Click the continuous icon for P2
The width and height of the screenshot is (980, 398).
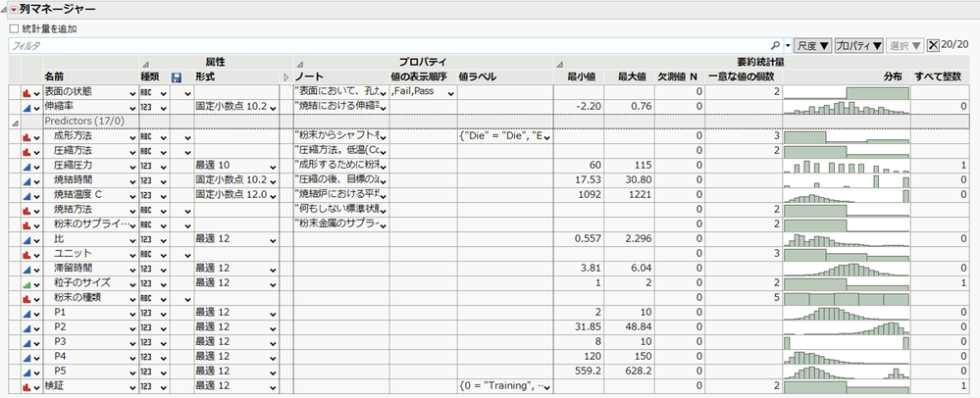pos(26,328)
